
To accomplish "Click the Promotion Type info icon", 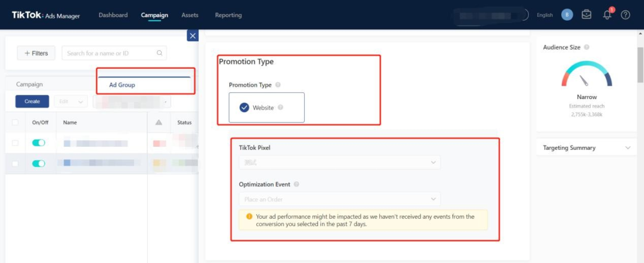I will pos(278,85).
